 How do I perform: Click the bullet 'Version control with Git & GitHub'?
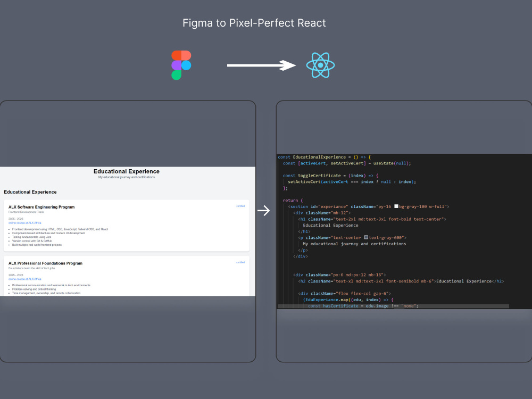click(x=32, y=241)
